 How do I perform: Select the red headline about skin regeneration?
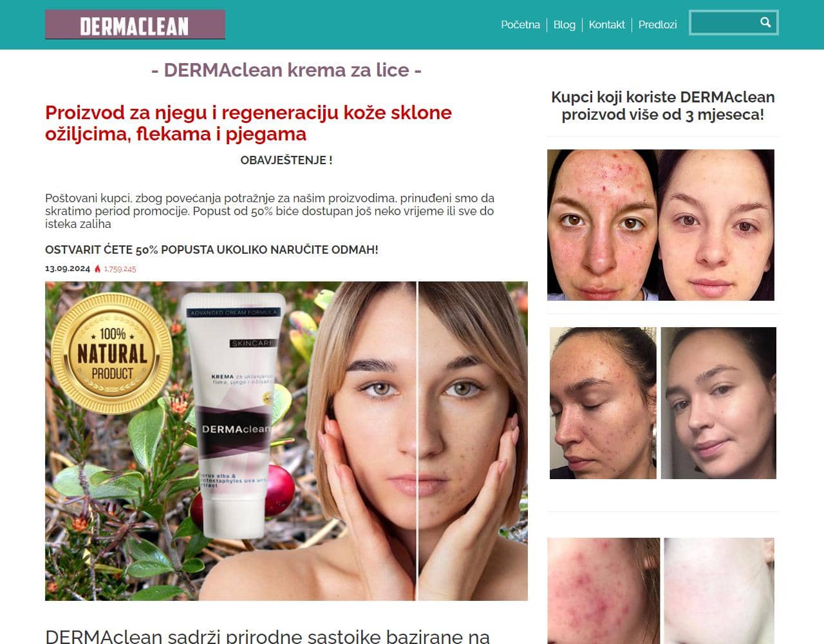pos(248,123)
